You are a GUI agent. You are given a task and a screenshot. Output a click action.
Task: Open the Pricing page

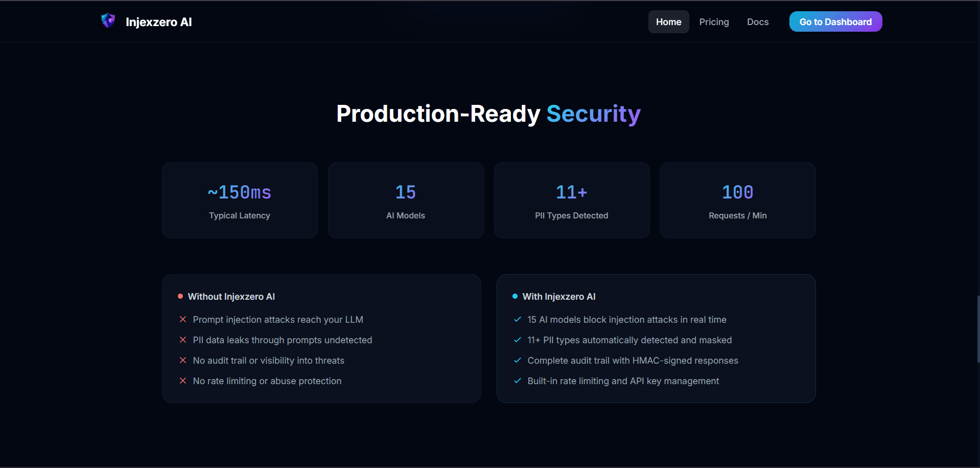point(714,21)
